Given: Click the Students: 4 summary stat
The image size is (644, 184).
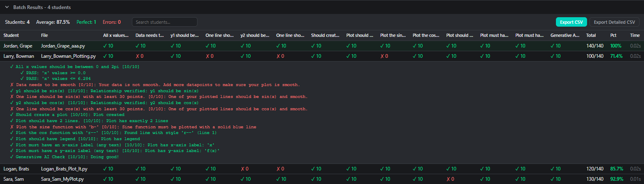Looking at the screenshot, I should [17, 22].
